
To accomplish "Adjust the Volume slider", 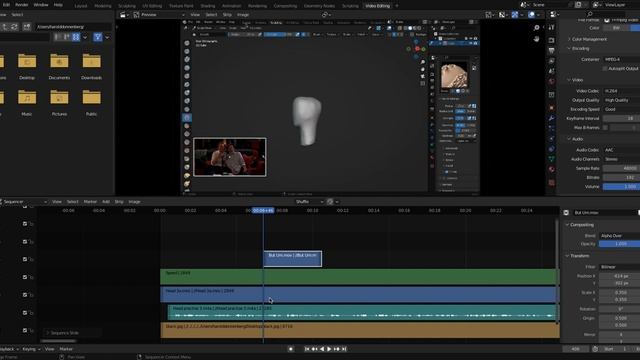I will [x=621, y=187].
